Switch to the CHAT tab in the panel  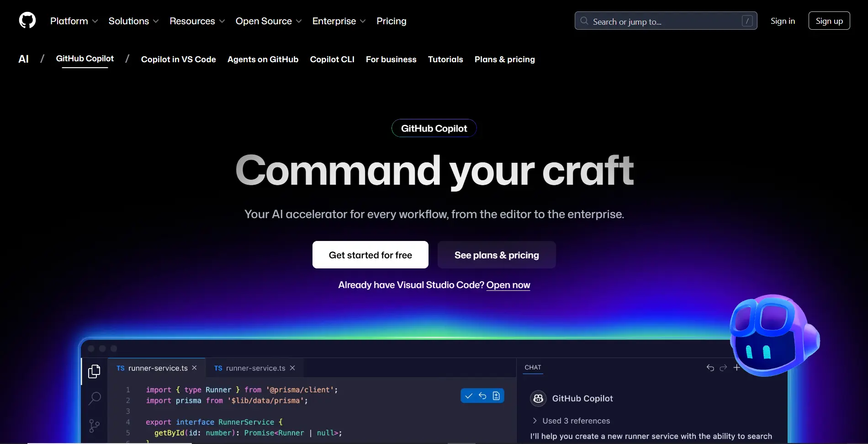point(533,367)
